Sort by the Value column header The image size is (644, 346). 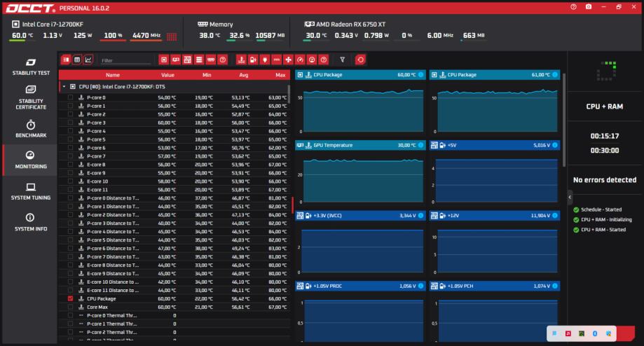(167, 75)
